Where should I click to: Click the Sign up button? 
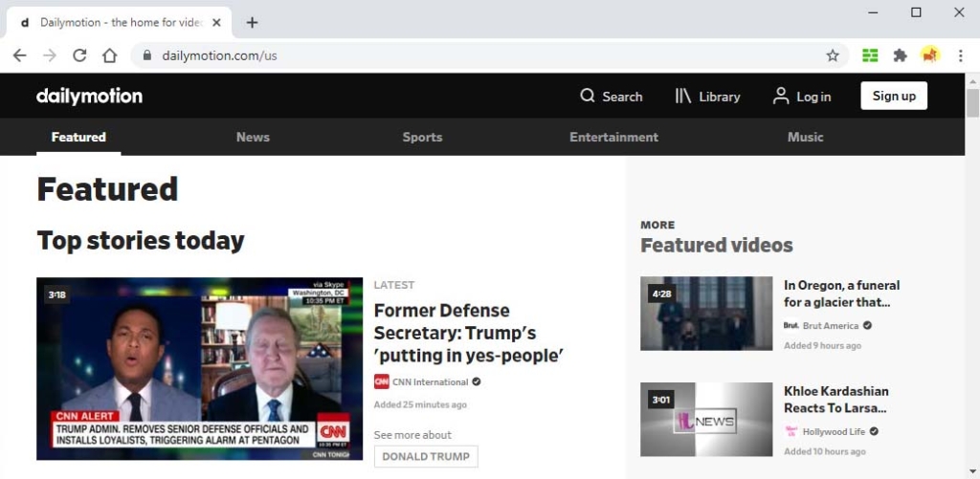click(x=894, y=96)
